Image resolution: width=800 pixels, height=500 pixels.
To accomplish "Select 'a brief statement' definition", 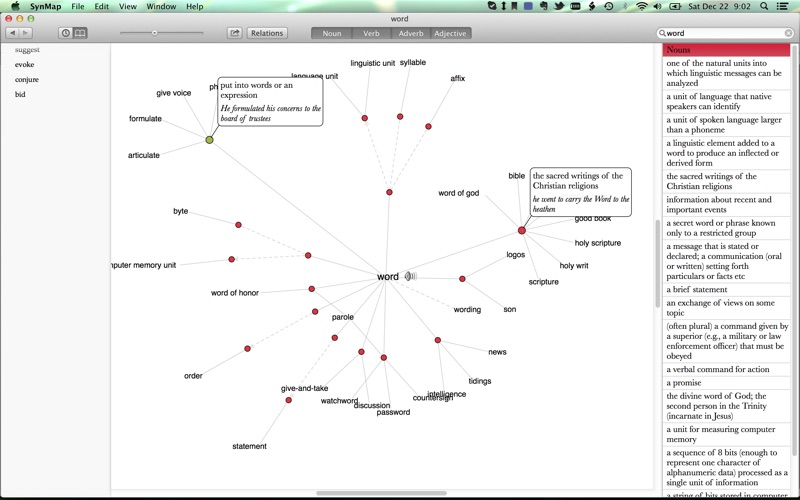I will click(x=696, y=289).
